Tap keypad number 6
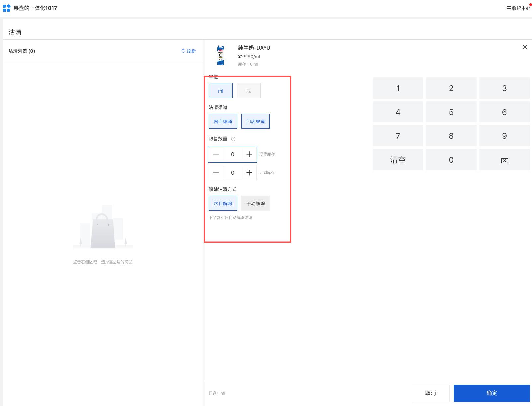Viewport: 532px width, 406px height. click(504, 112)
